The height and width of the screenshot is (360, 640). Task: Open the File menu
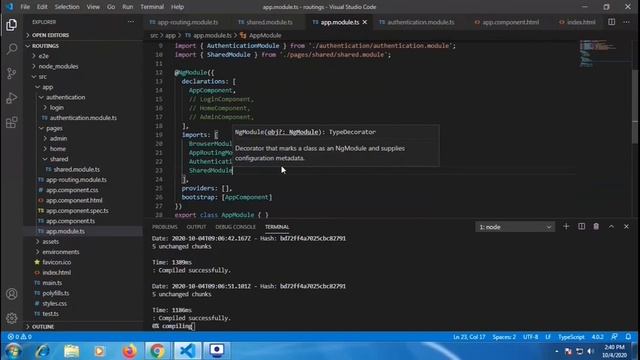pyautogui.click(x=25, y=7)
